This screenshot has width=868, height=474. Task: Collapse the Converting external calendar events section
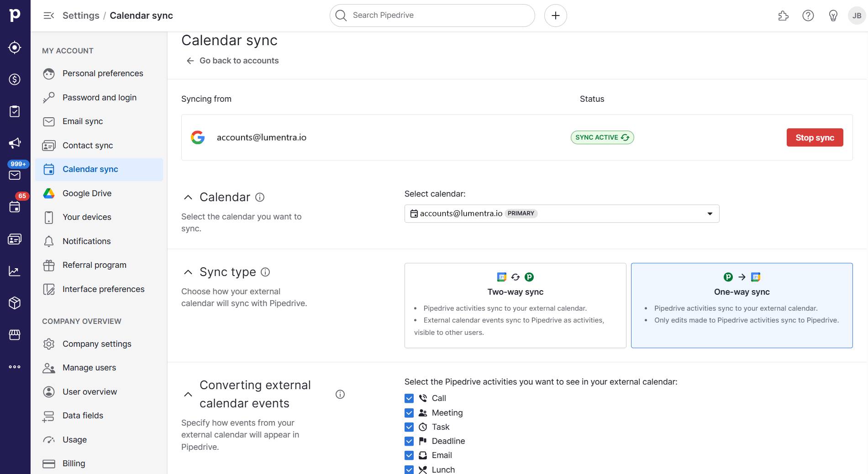[x=188, y=394]
